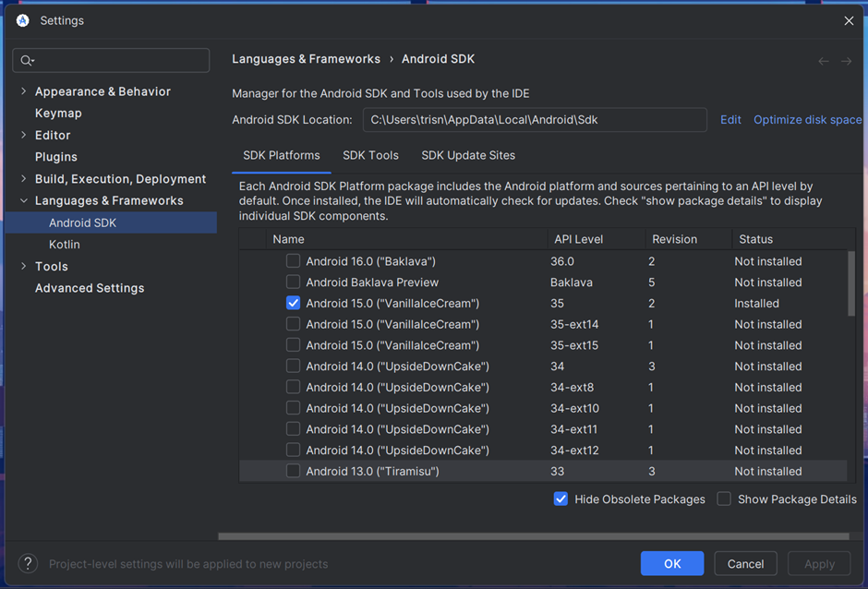Click the 'Installed' status cell
This screenshot has height=589, width=868.
(756, 304)
